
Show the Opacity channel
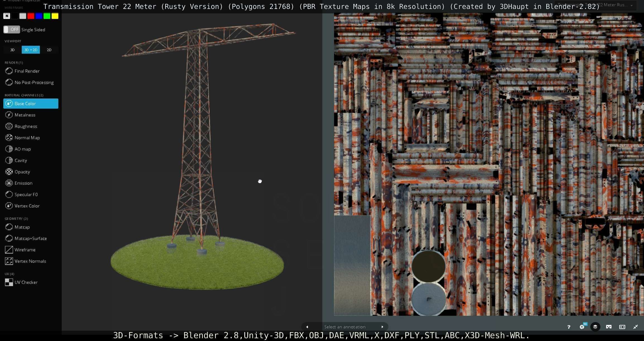coord(31,172)
